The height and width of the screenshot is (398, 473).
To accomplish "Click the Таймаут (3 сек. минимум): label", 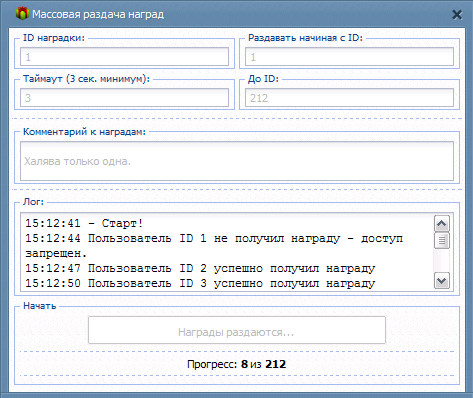I will (x=86, y=79).
